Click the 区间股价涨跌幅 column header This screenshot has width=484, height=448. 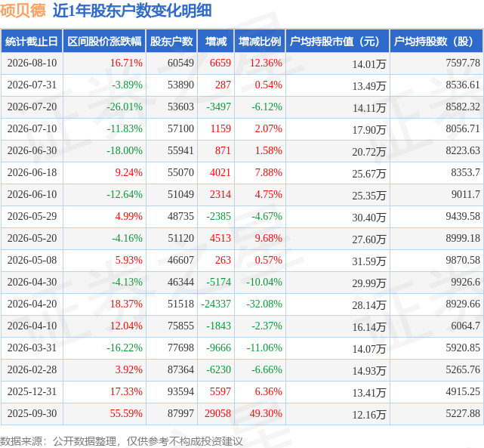pyautogui.click(x=104, y=41)
